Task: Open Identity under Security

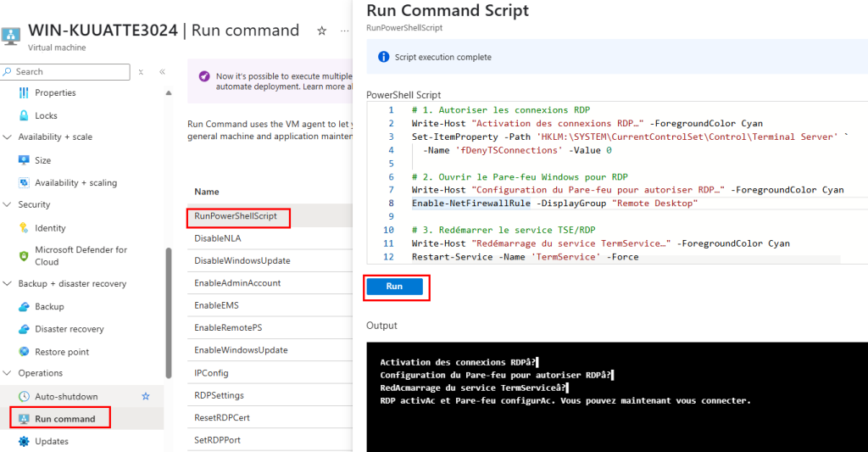Action: click(50, 228)
